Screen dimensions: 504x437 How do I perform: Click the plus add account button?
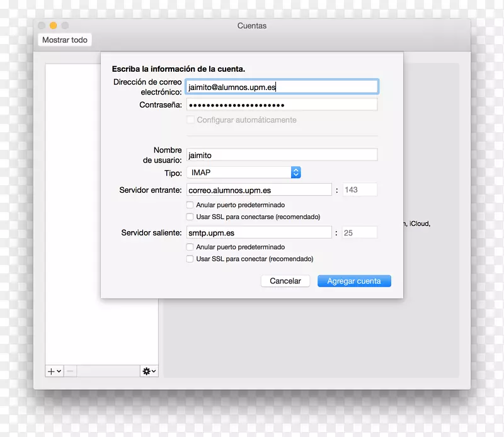[x=54, y=372]
